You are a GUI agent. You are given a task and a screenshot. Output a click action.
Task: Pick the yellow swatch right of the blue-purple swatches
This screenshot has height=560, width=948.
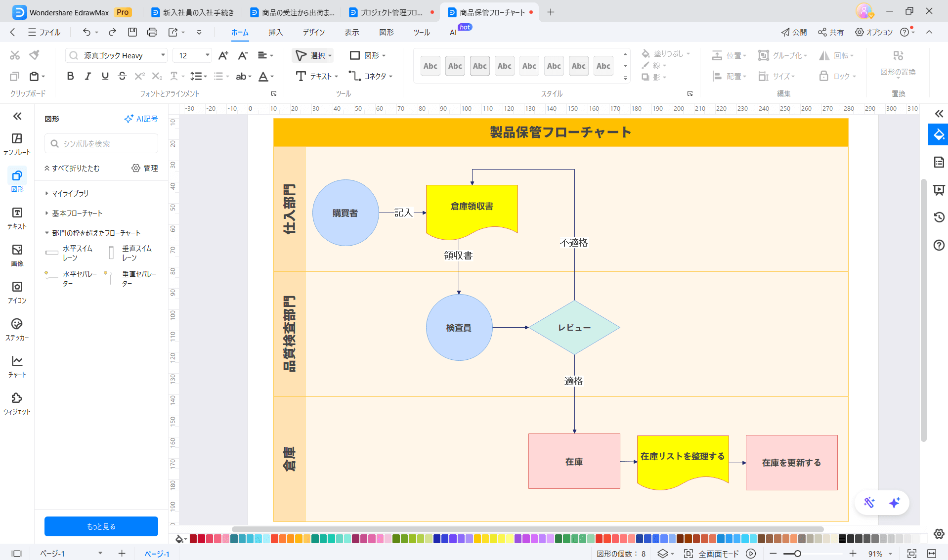tap(477, 539)
